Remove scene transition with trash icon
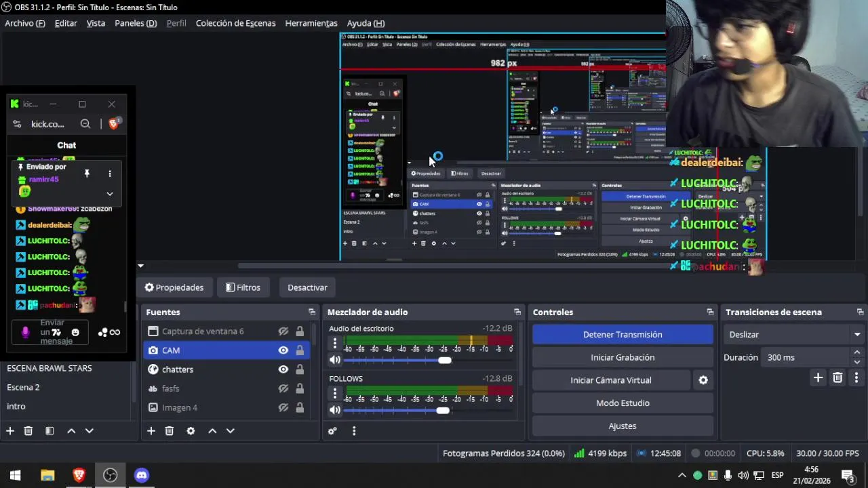The width and height of the screenshot is (868, 488). 837,378
